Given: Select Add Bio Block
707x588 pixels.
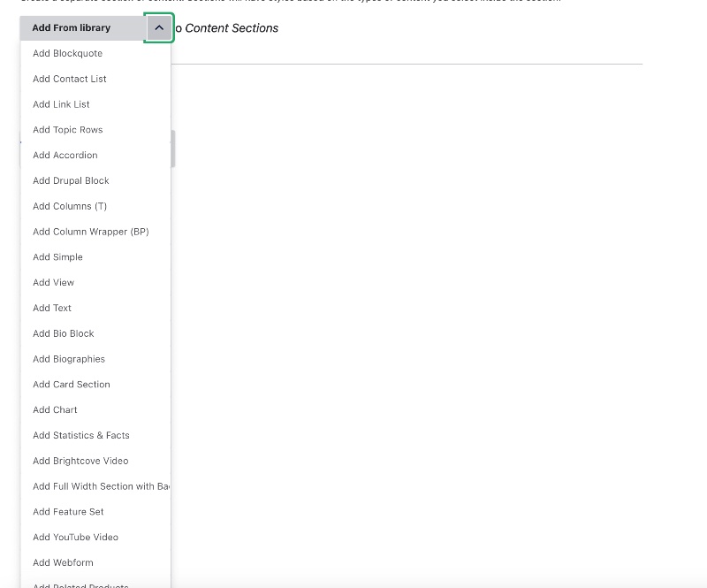Looking at the screenshot, I should [x=62, y=333].
